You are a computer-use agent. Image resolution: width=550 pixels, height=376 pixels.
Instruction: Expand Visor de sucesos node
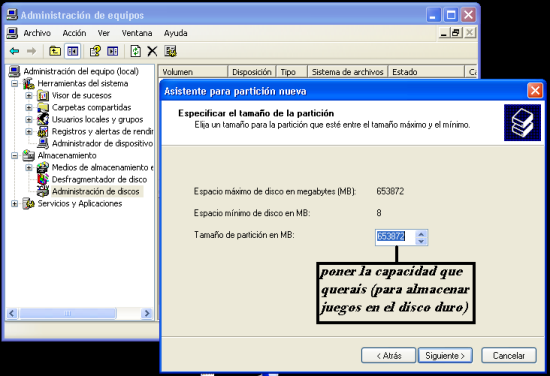tap(29, 95)
